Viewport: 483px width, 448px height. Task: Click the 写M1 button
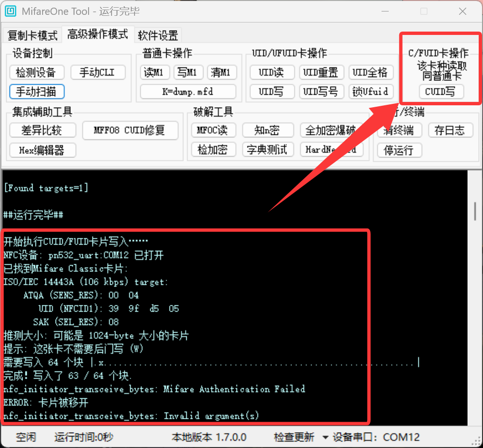point(188,73)
